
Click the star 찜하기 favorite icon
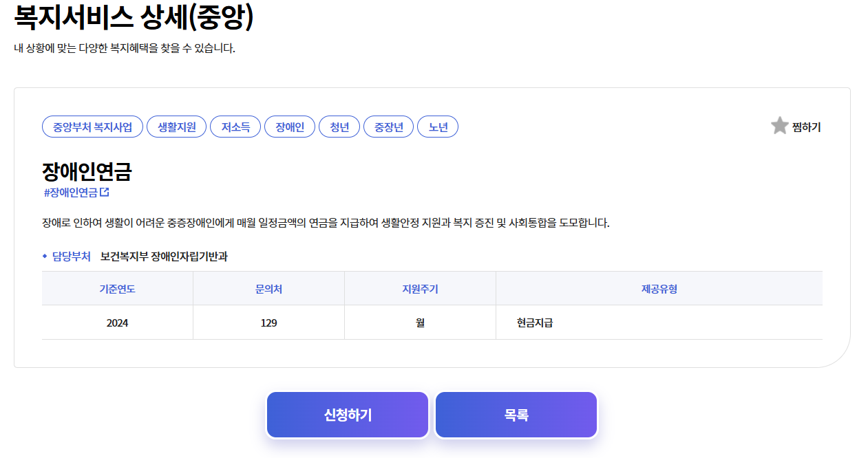click(x=779, y=126)
